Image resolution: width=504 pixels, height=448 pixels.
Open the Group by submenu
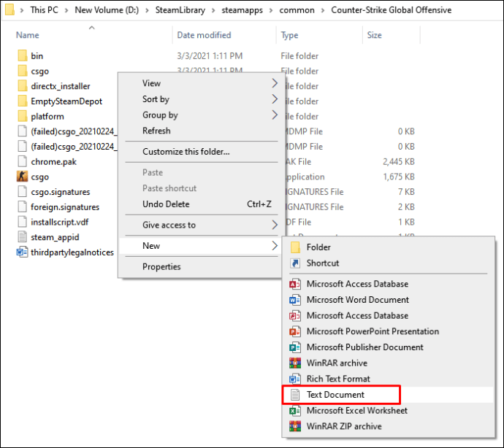(202, 115)
